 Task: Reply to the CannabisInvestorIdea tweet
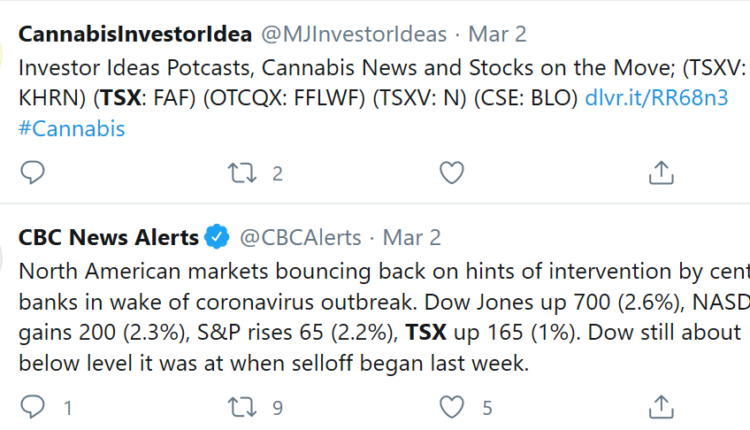click(33, 173)
